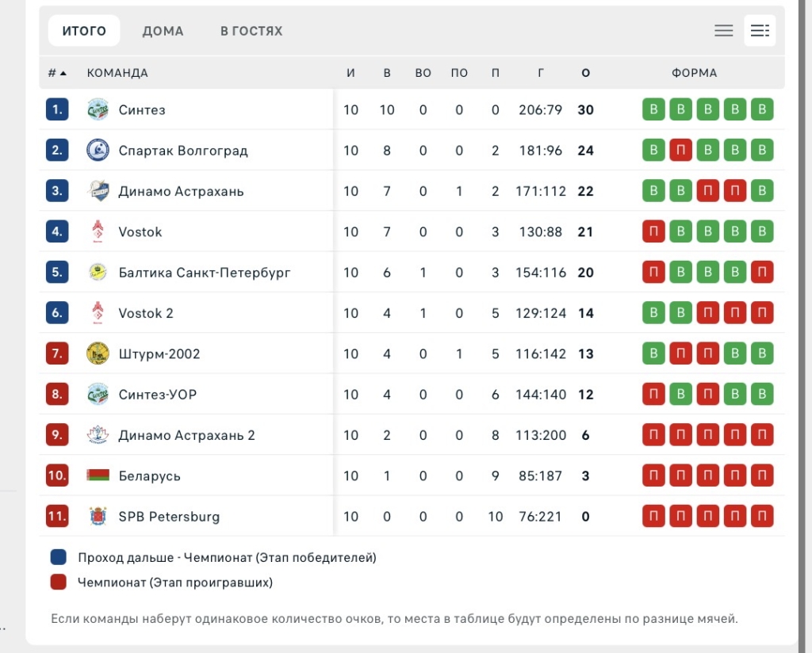Select the ИТОГО overall tab
Screen dimensions: 812x653
pyautogui.click(x=84, y=31)
